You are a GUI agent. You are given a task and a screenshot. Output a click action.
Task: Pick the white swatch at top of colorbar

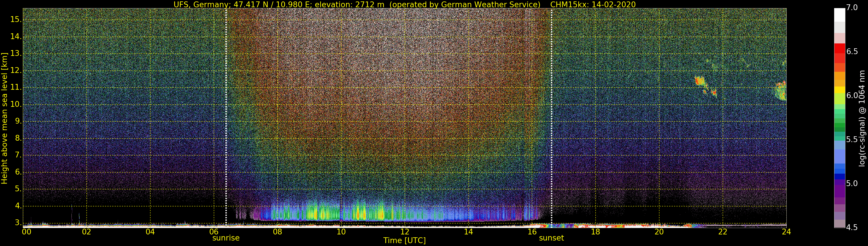(x=839, y=15)
